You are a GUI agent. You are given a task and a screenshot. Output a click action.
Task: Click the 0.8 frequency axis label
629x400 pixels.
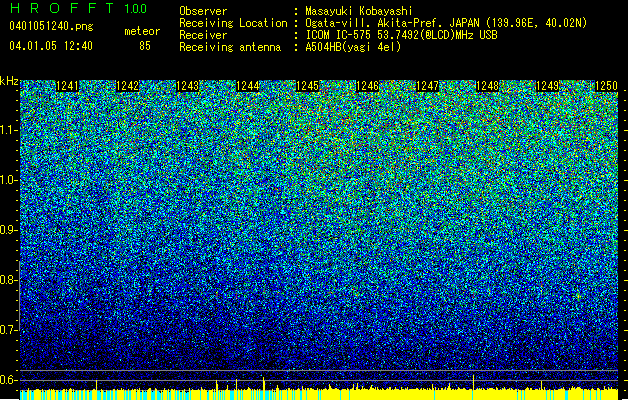8,280
